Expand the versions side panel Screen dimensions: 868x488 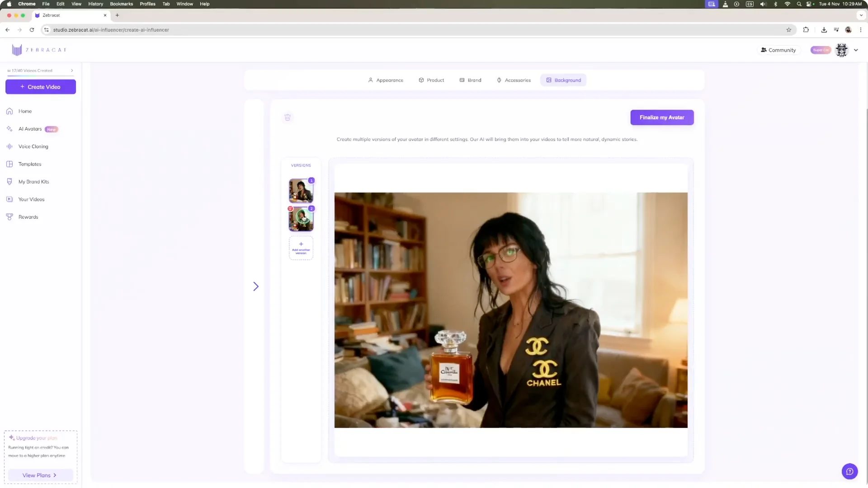tap(255, 286)
